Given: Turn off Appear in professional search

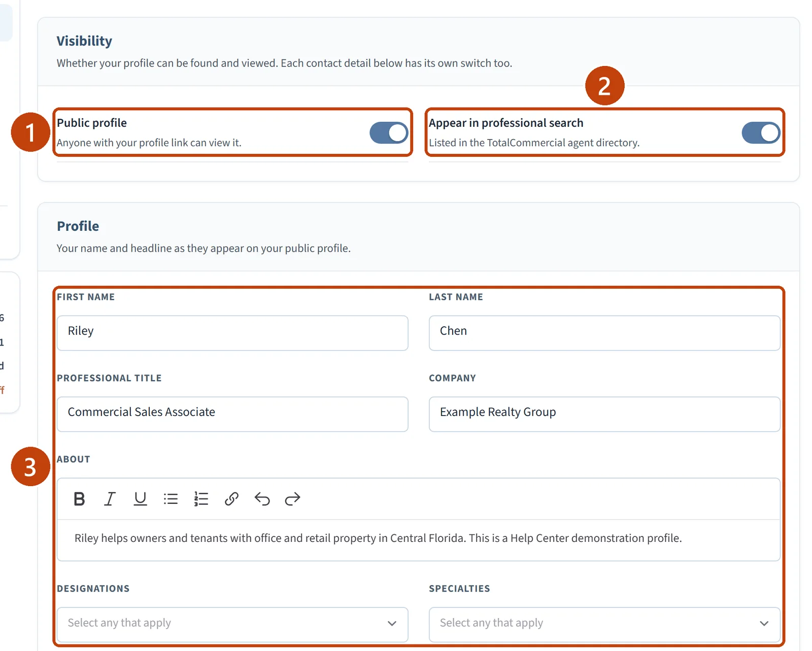Looking at the screenshot, I should 761,133.
